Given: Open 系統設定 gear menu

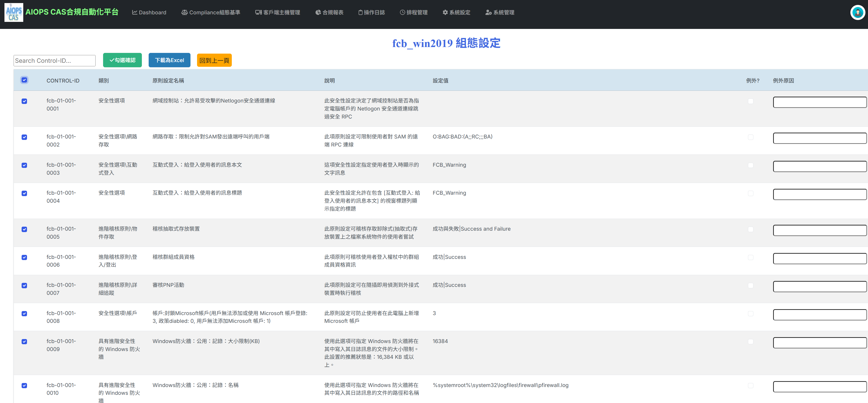Looking at the screenshot, I should tap(456, 12).
